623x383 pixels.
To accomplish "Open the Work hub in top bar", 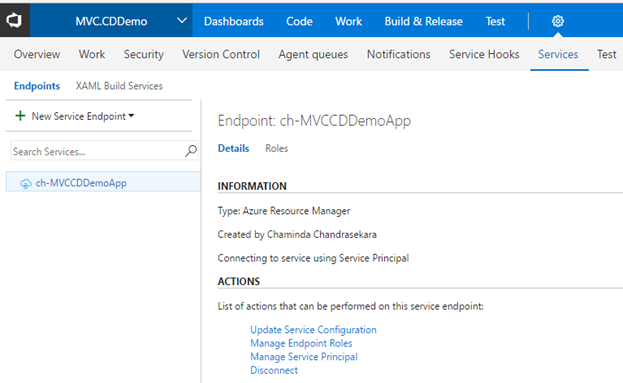I will coord(348,21).
